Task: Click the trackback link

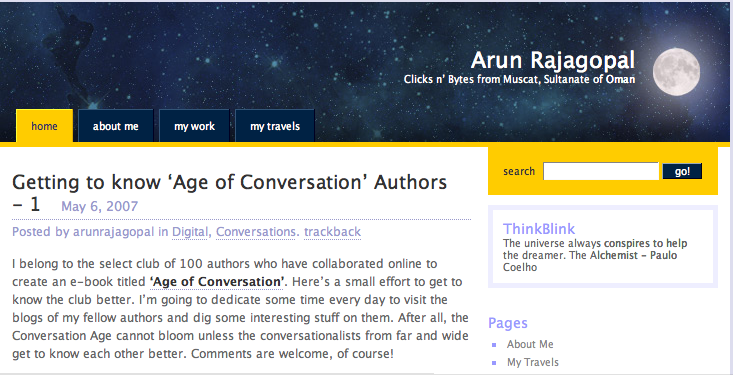Action: (x=332, y=231)
